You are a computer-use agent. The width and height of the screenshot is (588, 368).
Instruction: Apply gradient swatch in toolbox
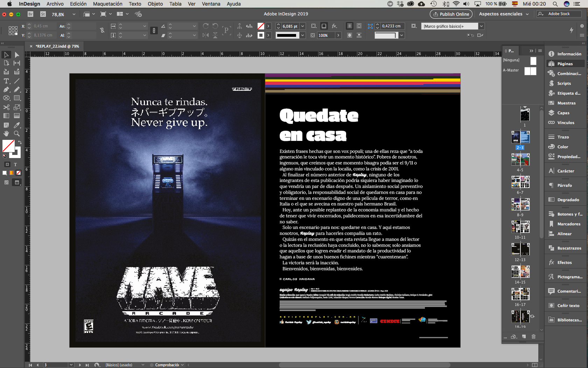tap(12, 173)
